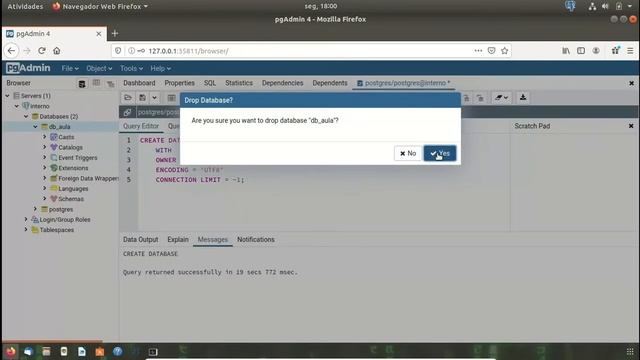
Task: Collapse the interno server node
Action: (x=17, y=106)
